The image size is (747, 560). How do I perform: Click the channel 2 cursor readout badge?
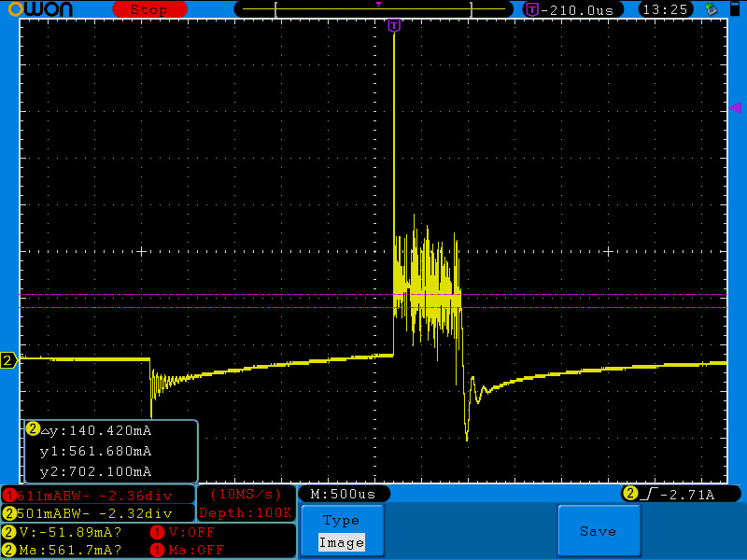[x=33, y=429]
